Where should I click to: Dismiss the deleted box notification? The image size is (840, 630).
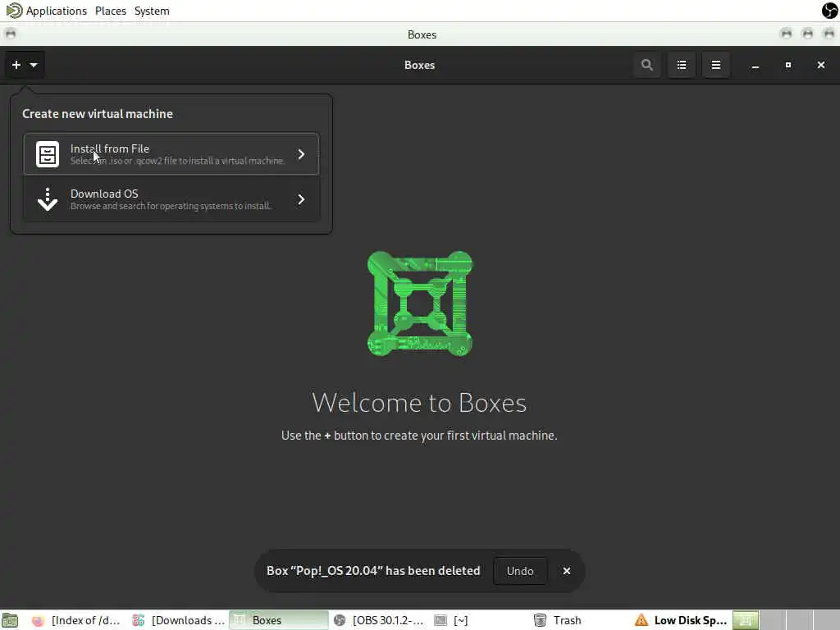(567, 571)
